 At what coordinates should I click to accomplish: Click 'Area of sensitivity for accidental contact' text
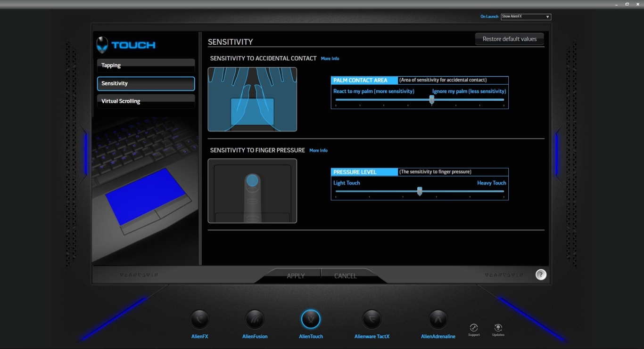tap(443, 80)
